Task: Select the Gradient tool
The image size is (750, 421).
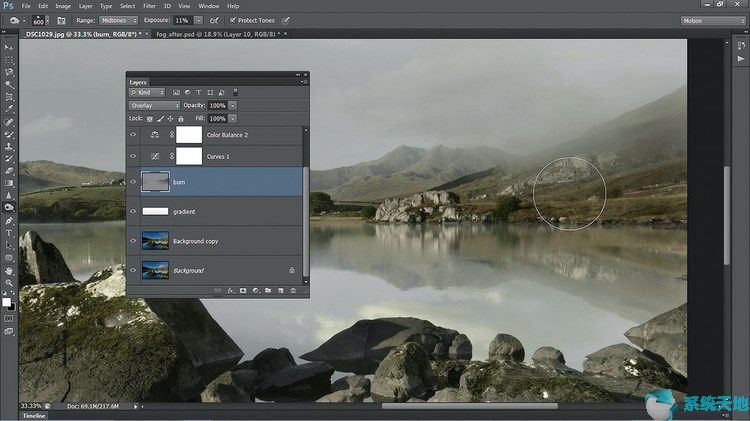Action: pyautogui.click(x=9, y=183)
